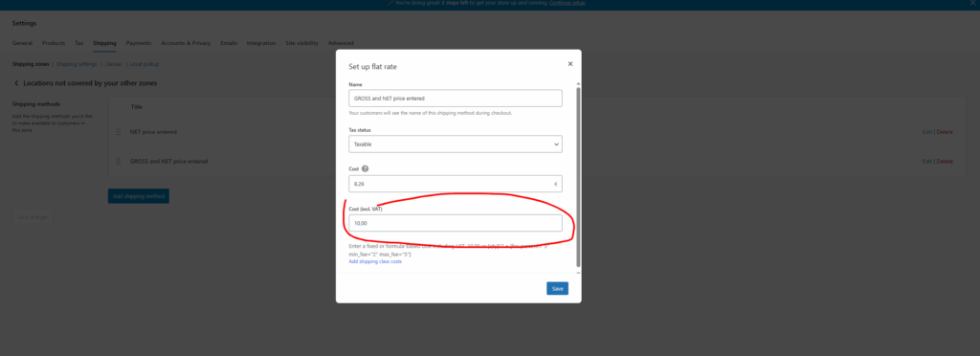
Task: Open the Site visibility tab
Action: [x=301, y=43]
